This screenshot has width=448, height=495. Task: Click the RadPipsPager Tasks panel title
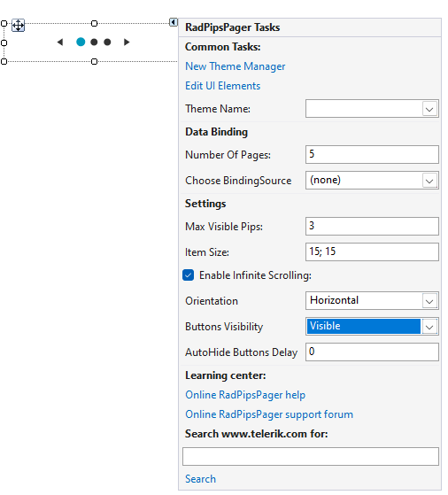tap(232, 27)
